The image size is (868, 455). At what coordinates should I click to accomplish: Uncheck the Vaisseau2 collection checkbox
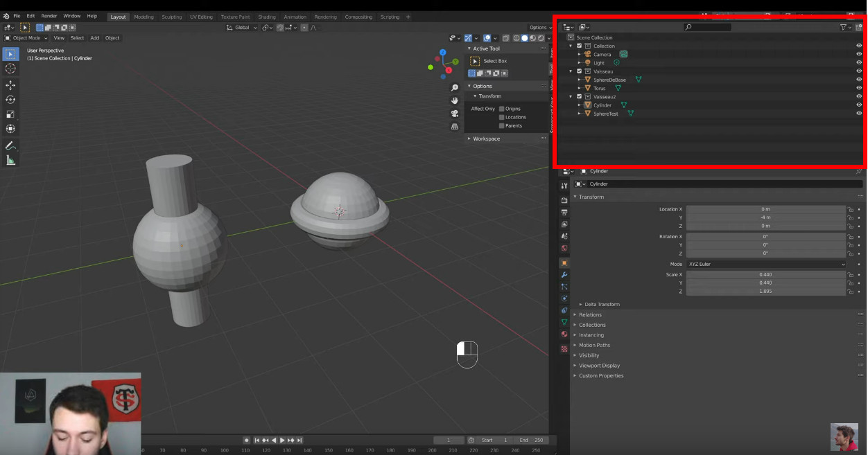[x=579, y=97]
